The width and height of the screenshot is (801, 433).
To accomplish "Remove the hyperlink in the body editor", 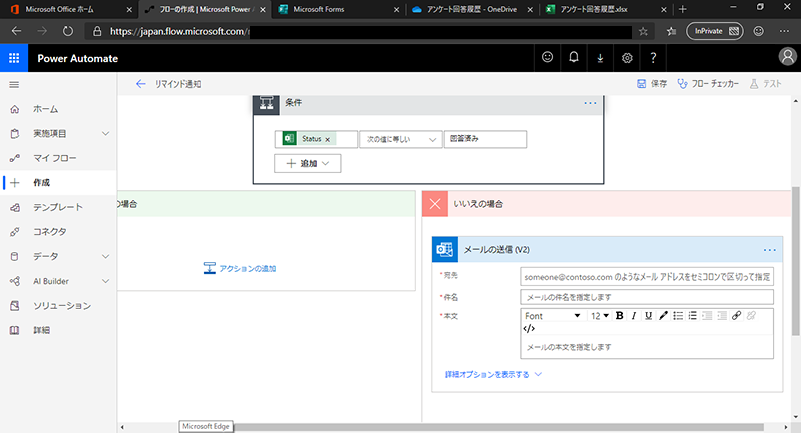I will [x=751, y=316].
